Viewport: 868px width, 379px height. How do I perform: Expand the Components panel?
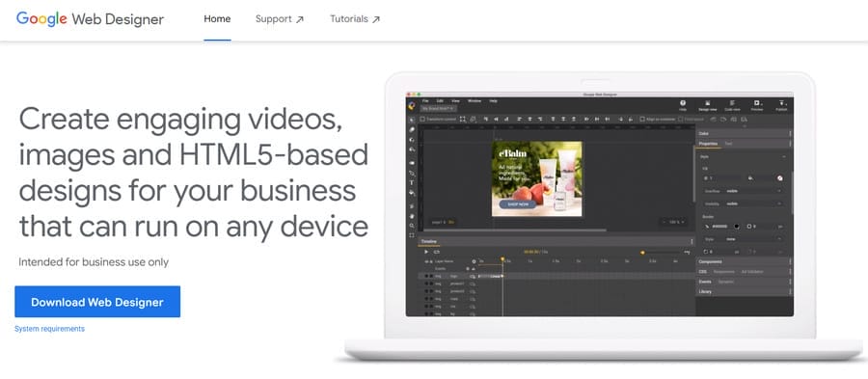(x=744, y=261)
